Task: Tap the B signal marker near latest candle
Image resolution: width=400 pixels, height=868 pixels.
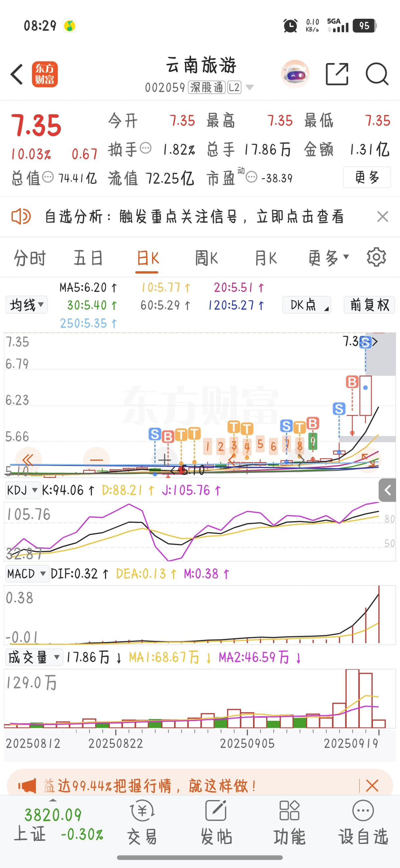Action: (352, 382)
